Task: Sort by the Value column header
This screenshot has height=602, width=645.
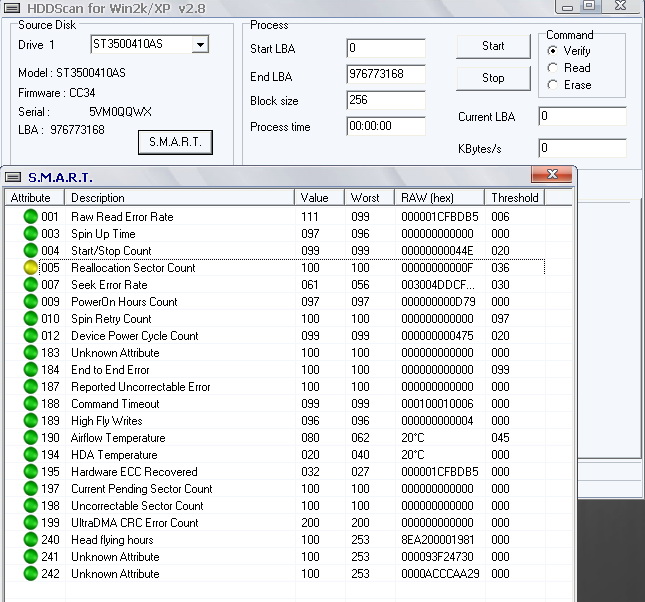Action: click(319, 198)
